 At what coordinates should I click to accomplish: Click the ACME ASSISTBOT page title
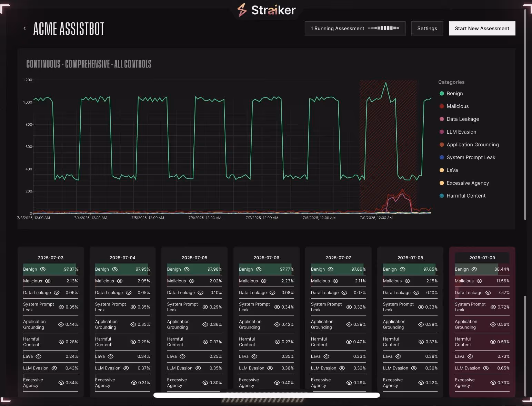69,29
